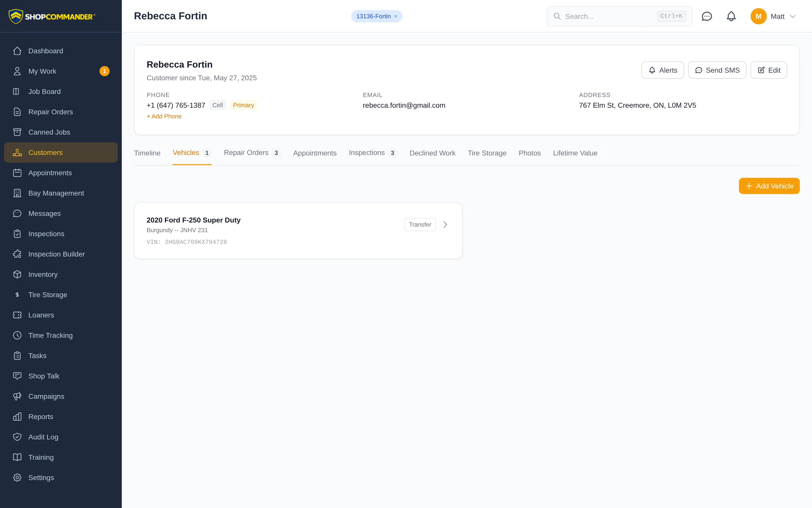Image resolution: width=812 pixels, height=508 pixels.
Task: Click the Training book icon
Action: tap(17, 457)
